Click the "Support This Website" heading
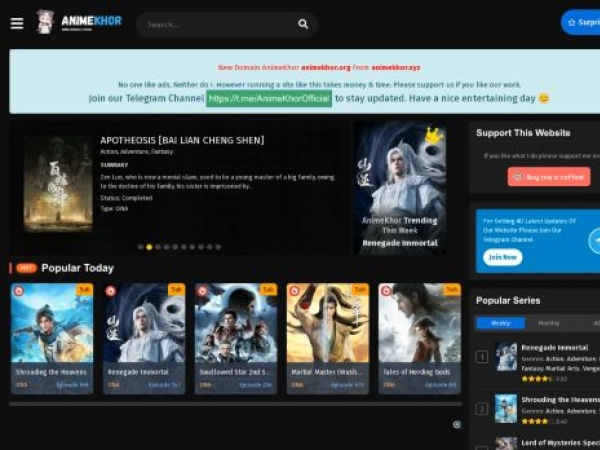Image resolution: width=600 pixels, height=450 pixels. coord(523,133)
